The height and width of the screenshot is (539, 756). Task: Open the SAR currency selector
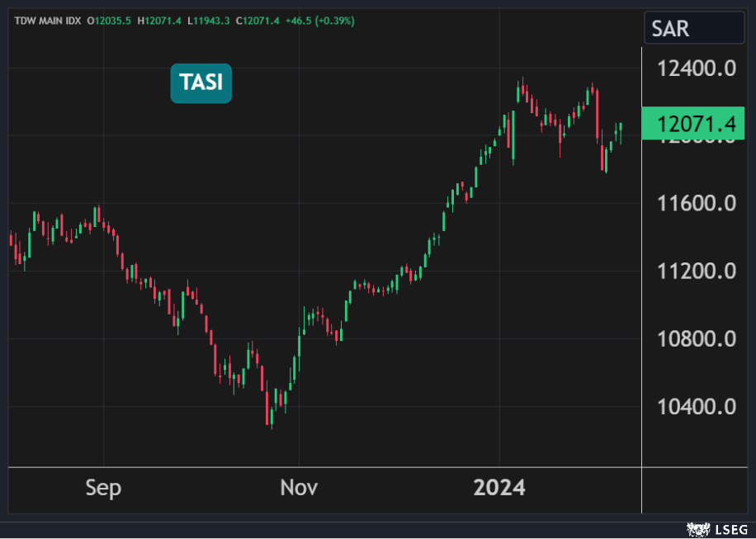tap(695, 29)
